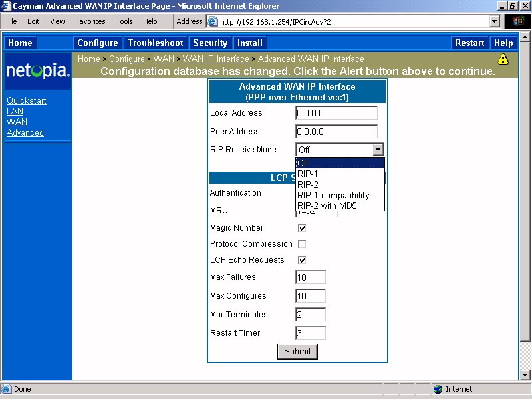This screenshot has height=399, width=532.
Task: Click the Internet zone globe icon
Action: (438, 389)
